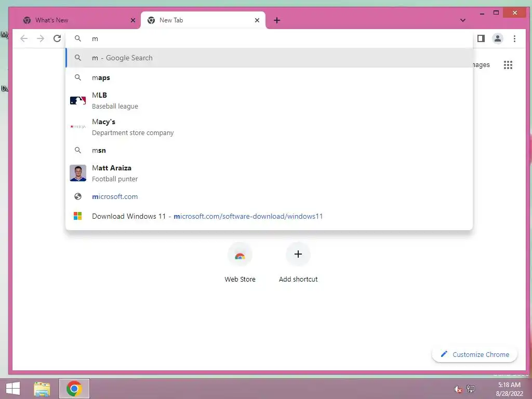Select the Macy's Department store suggestion
The image size is (532, 399).
(269, 127)
